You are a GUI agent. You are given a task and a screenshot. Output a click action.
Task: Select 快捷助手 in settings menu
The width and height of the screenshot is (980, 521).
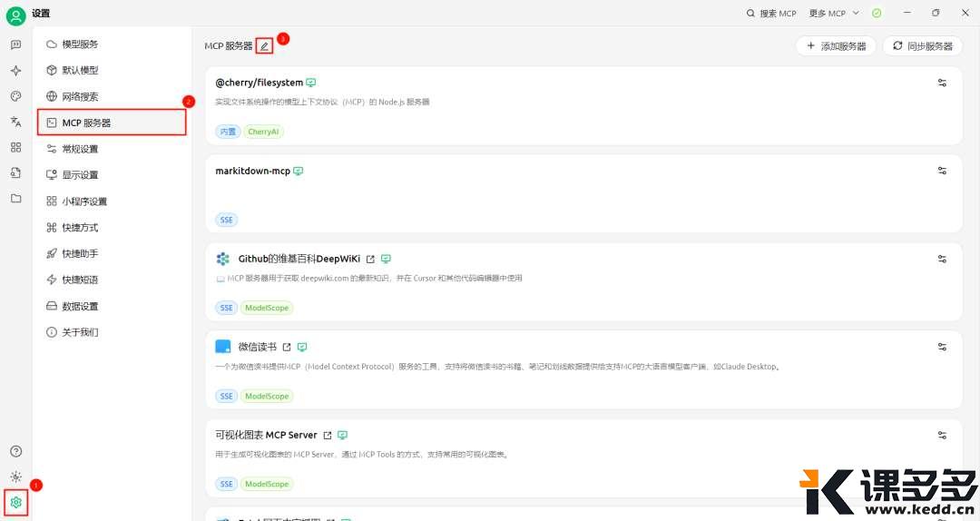point(112,253)
